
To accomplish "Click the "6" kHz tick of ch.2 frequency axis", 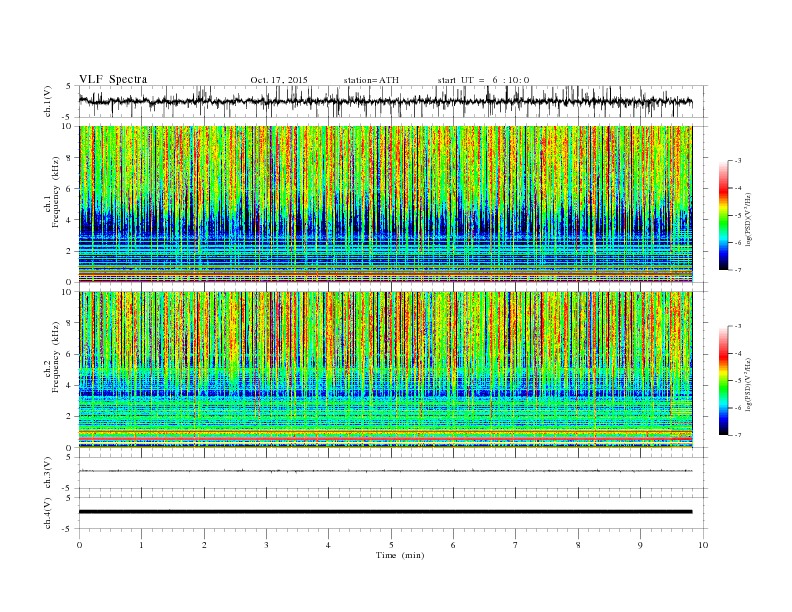I will (x=70, y=354).
